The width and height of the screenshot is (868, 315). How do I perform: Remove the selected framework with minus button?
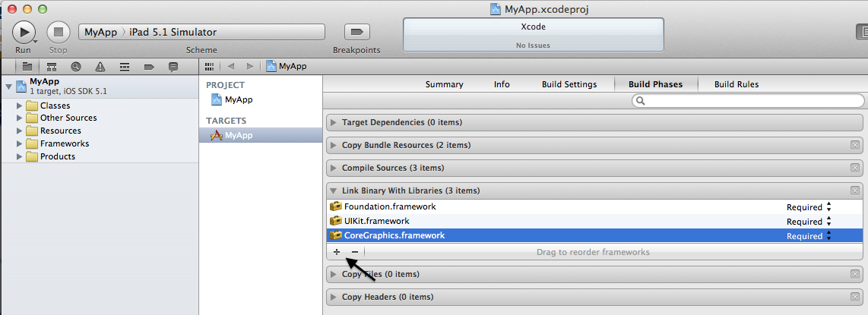coord(355,251)
